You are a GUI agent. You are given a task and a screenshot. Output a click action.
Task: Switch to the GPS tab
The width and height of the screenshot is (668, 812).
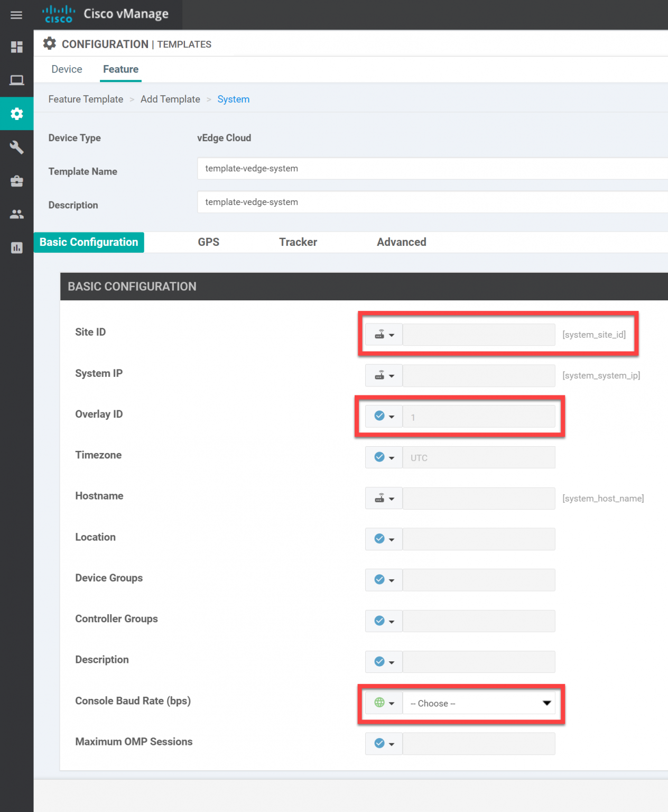pos(209,242)
